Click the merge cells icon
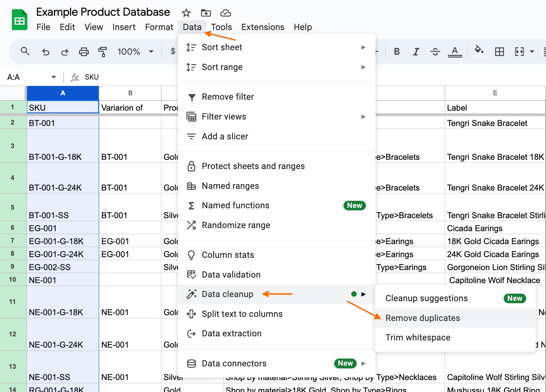This screenshot has width=546, height=392. click(519, 52)
